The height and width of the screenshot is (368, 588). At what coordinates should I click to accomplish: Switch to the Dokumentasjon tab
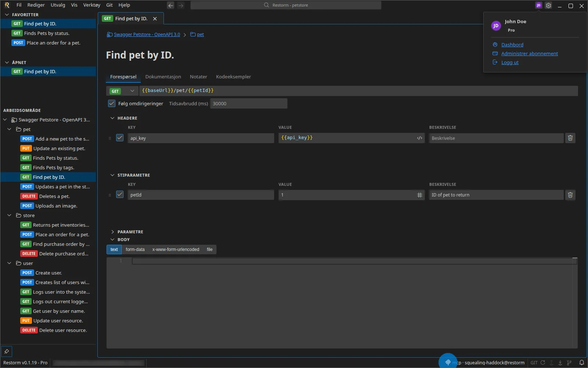(x=163, y=77)
